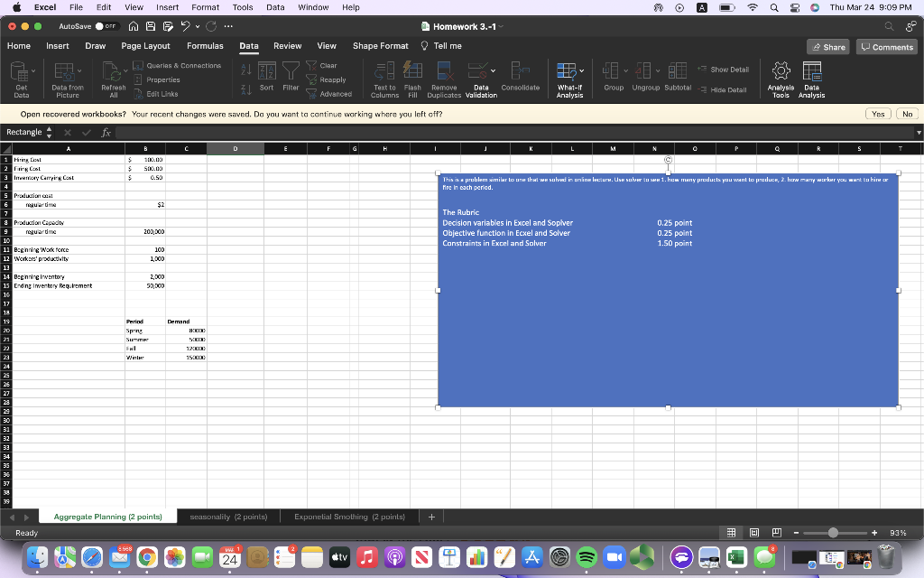Add a new sheet with plus button
924x578 pixels.
click(x=431, y=517)
